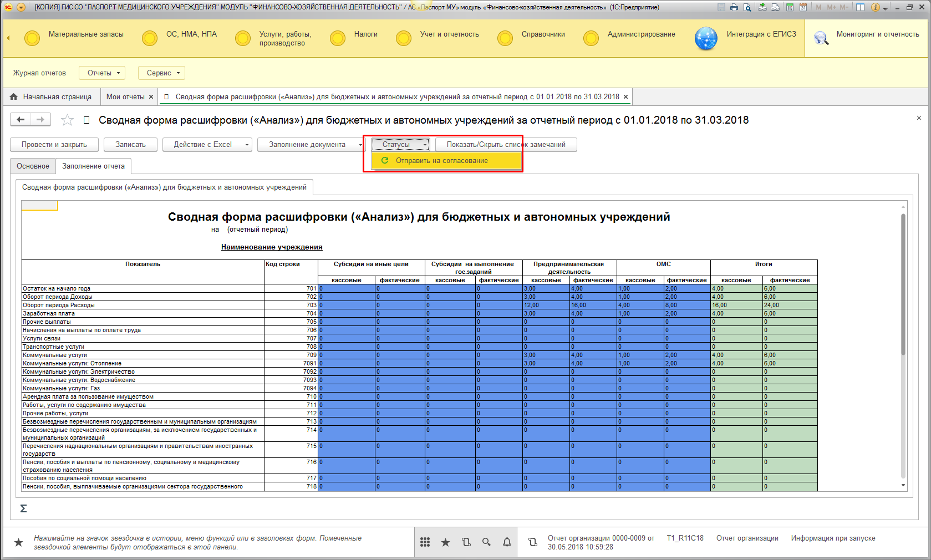Open functions menu grid icon in bottom panel

point(425,542)
